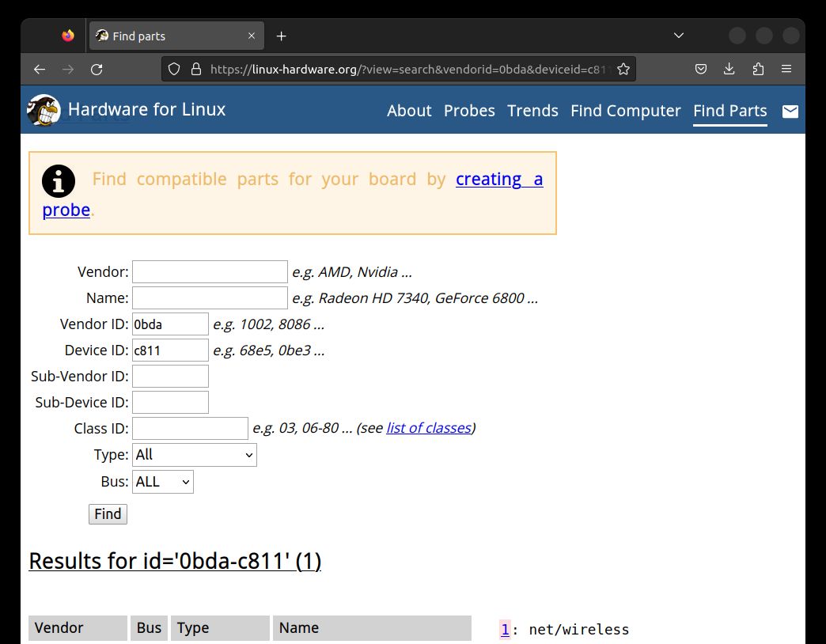Open a new browser tab
This screenshot has width=826, height=644.
281,36
